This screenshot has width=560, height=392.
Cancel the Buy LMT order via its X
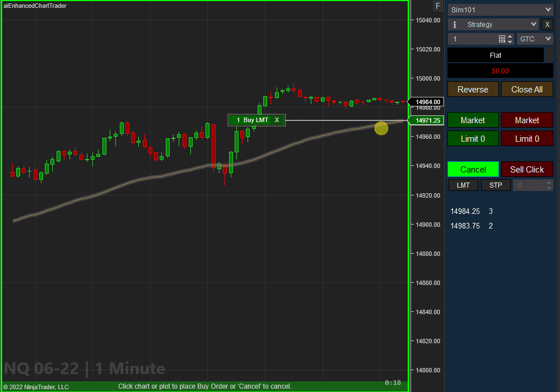277,120
